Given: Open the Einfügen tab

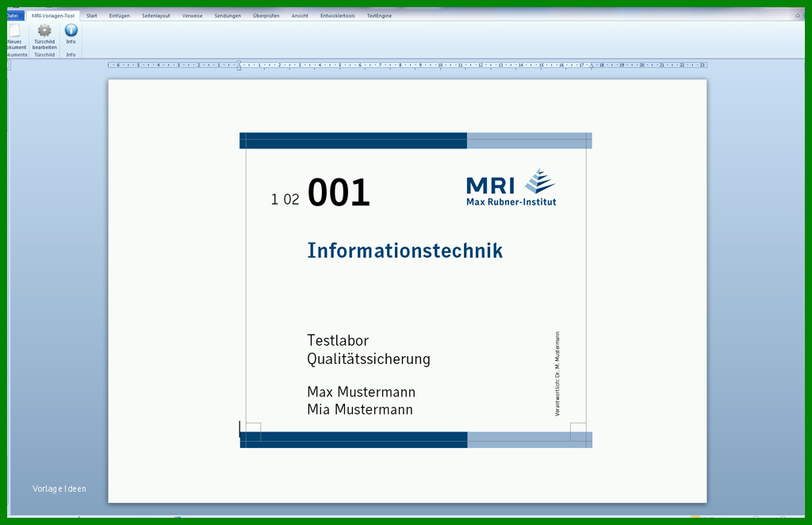Looking at the screenshot, I should coord(120,16).
